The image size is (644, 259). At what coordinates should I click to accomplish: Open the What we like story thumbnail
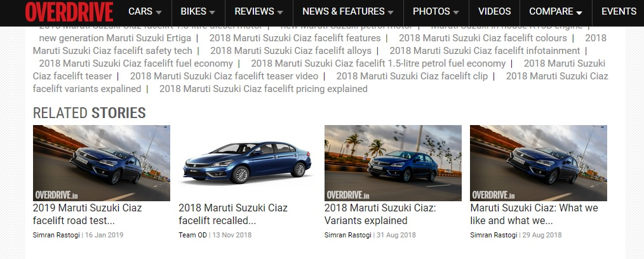pos(539,163)
